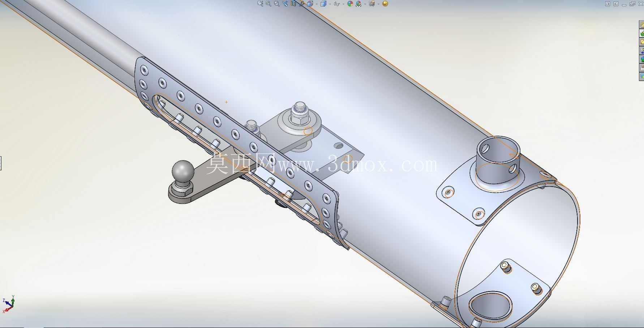644x328 pixels.
Task: Click the gold sphere render icon
Action: (385, 4)
